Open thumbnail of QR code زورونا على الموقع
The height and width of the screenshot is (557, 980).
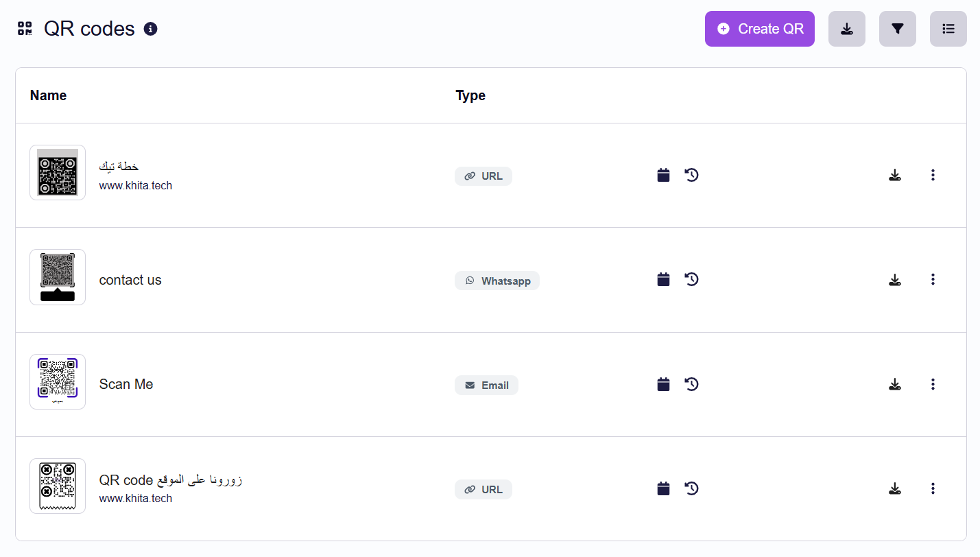[58, 486]
